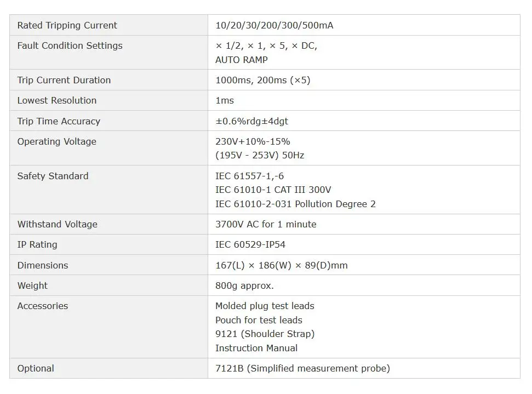Select the 10/20/30/200/300/500mA value

pyautogui.click(x=274, y=25)
